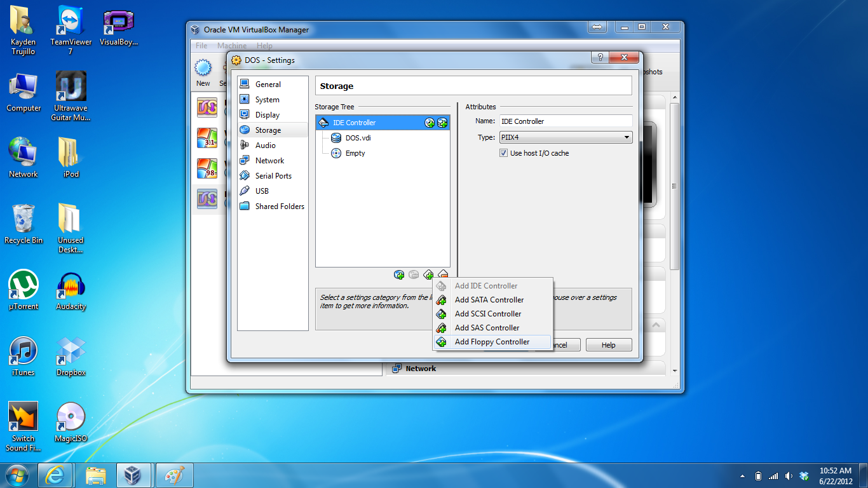
Task: Open Windows Explorer from taskbar
Action: [95, 475]
